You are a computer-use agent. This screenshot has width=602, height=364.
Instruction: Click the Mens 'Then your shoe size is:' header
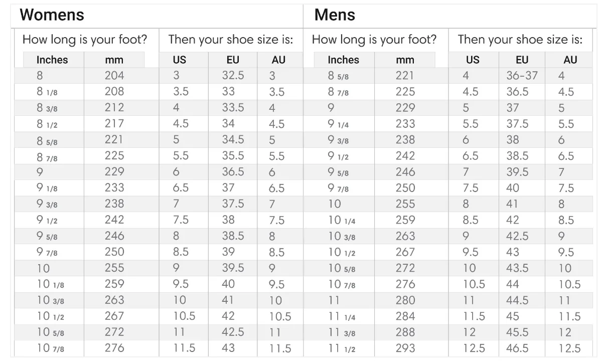point(520,40)
